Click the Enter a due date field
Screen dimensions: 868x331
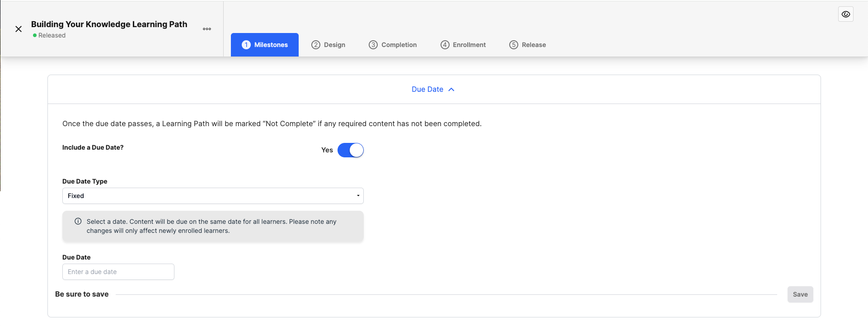pos(118,272)
